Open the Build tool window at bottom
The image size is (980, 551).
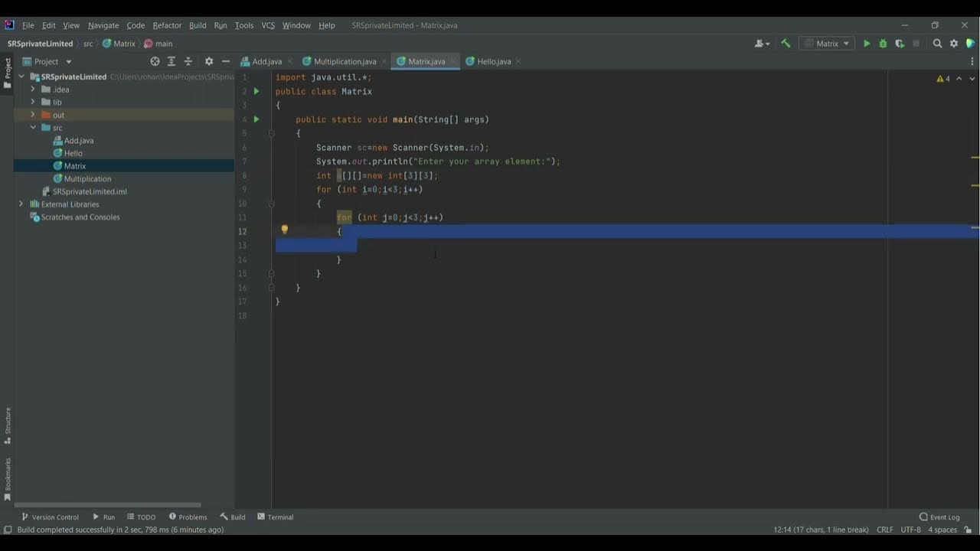tap(233, 517)
